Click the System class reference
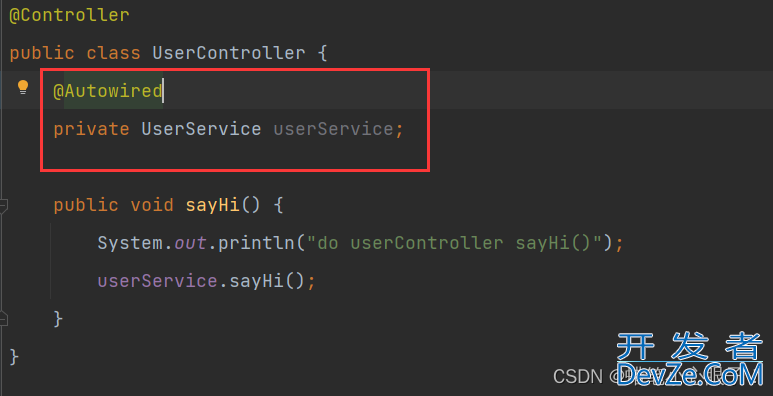This screenshot has height=396, width=773. [130, 243]
